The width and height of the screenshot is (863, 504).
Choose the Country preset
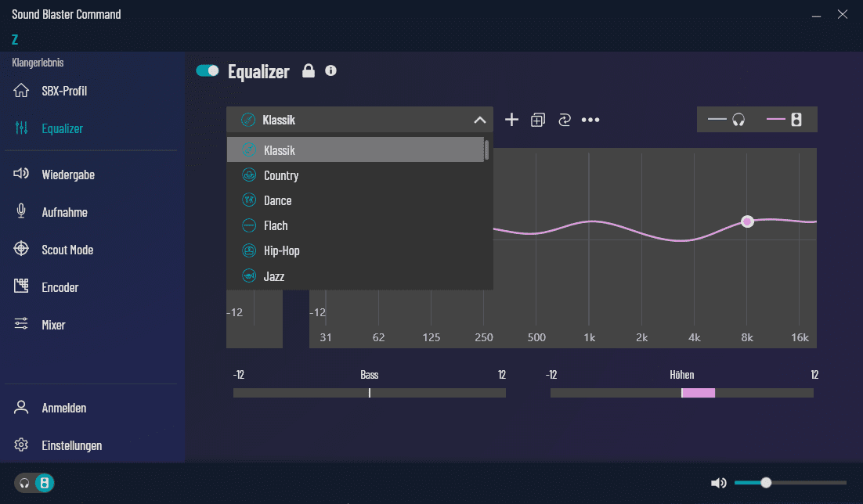coord(356,175)
